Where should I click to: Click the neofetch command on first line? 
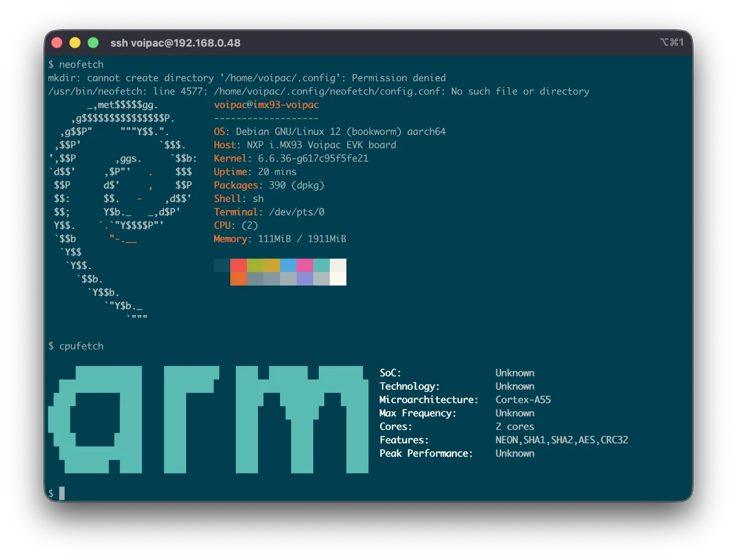coord(81,64)
